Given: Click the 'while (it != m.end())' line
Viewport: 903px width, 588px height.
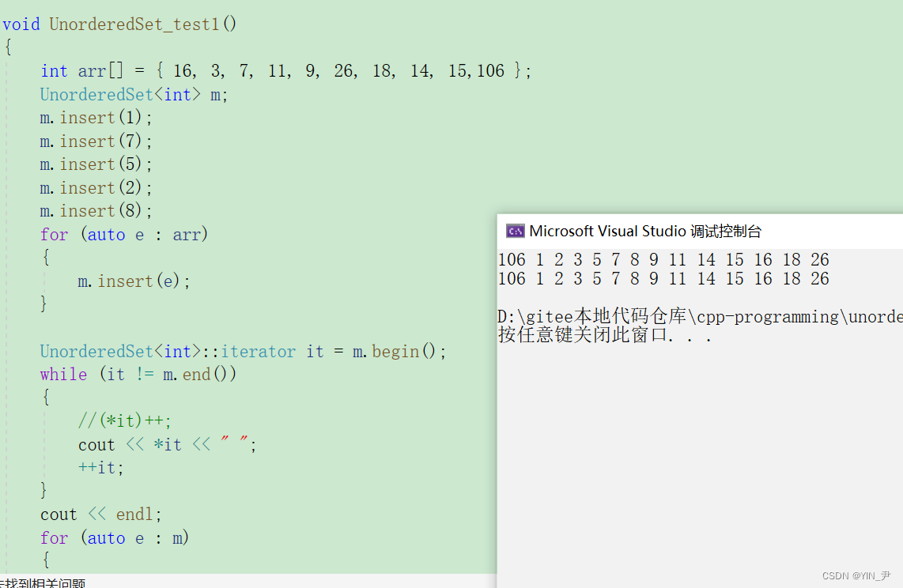Looking at the screenshot, I should 138,375.
